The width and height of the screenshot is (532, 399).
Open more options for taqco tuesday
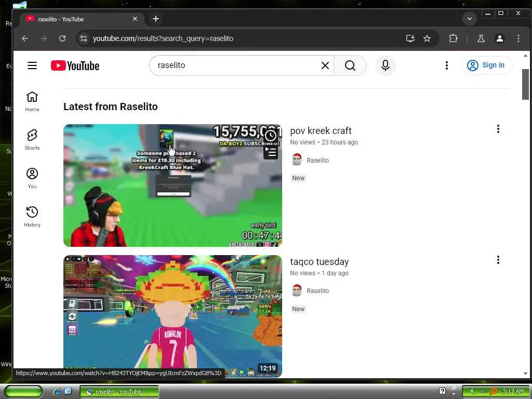(498, 260)
